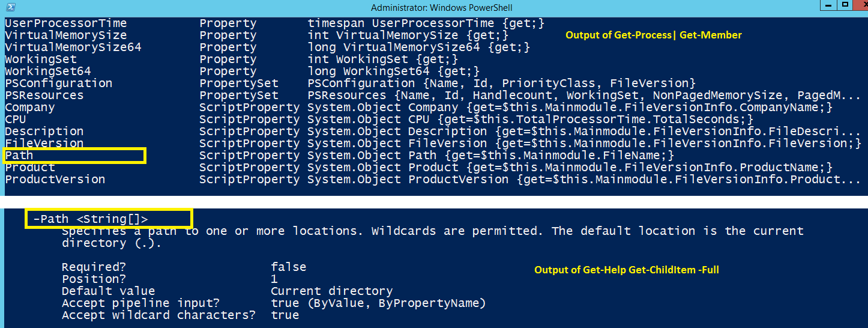Click the PowerShell icon in the title bar

point(9,7)
